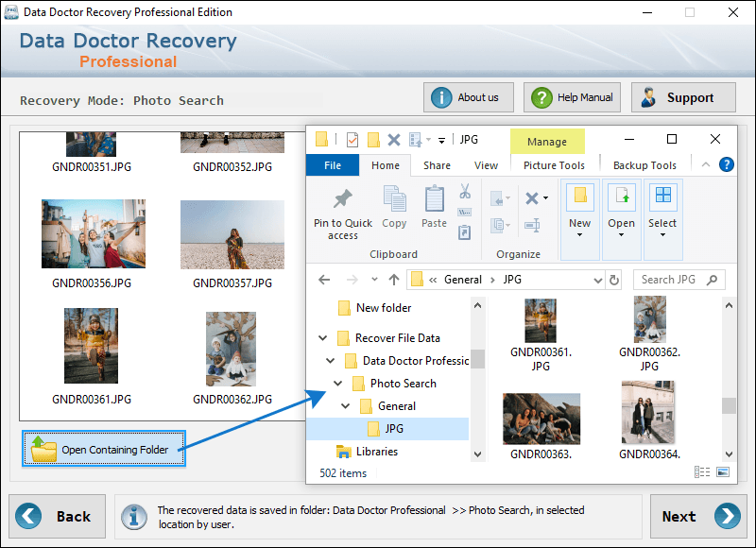Screen dimensions: 756x548
Task: Click the Copy icon in Clipboard group
Action: coord(394,198)
